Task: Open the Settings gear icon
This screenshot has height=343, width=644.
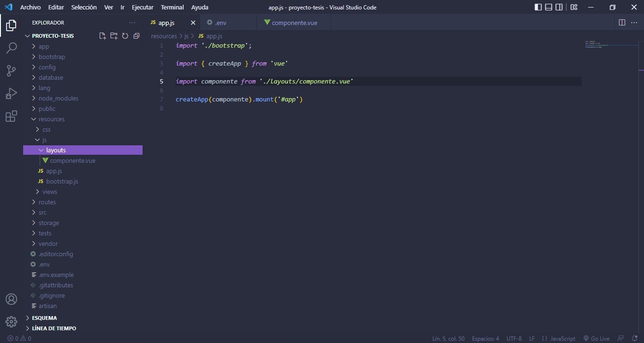Action: coord(11,321)
